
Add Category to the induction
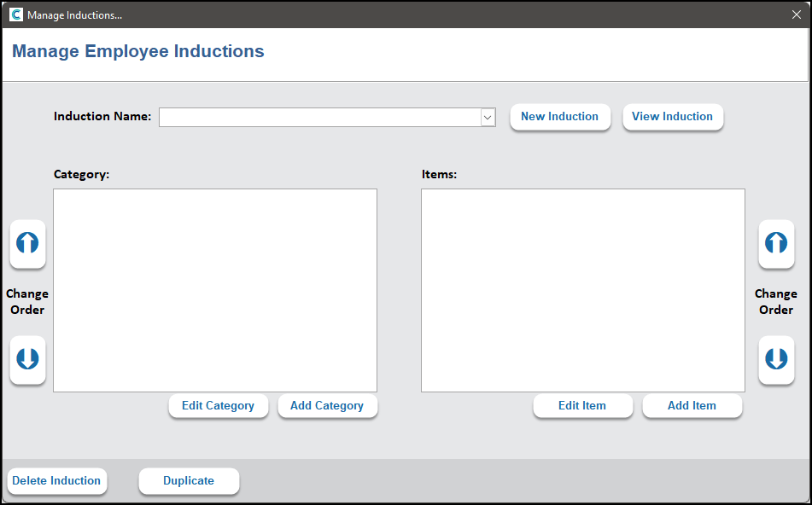(x=327, y=406)
